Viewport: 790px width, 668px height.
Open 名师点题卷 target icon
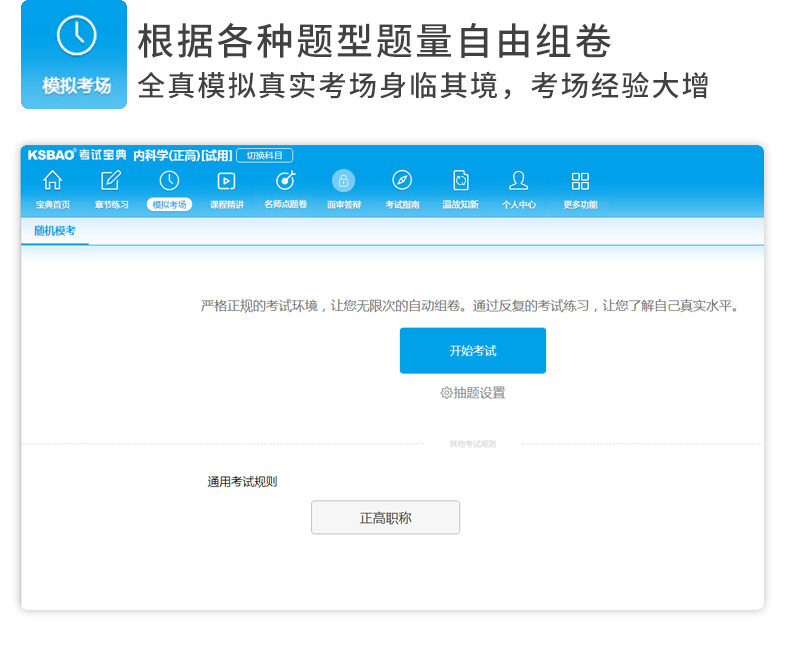[286, 180]
